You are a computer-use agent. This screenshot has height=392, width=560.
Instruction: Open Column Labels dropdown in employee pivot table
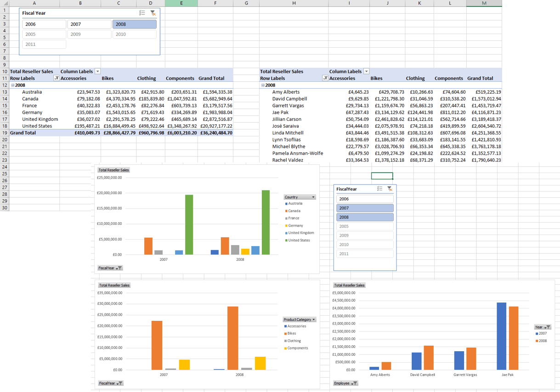click(366, 72)
